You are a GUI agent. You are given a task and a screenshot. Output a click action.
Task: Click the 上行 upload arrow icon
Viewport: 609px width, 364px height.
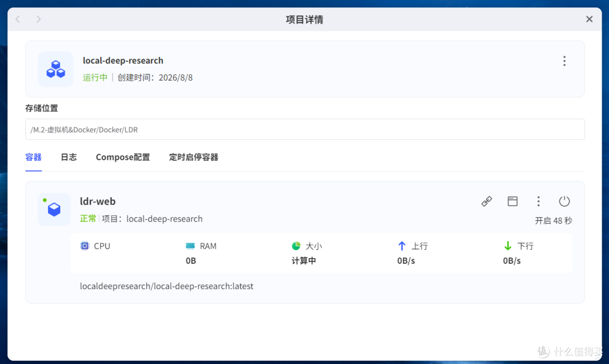(x=402, y=246)
